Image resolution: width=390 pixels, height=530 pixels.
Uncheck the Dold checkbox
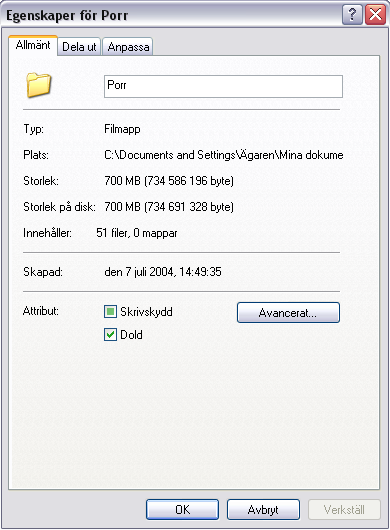coord(110,335)
